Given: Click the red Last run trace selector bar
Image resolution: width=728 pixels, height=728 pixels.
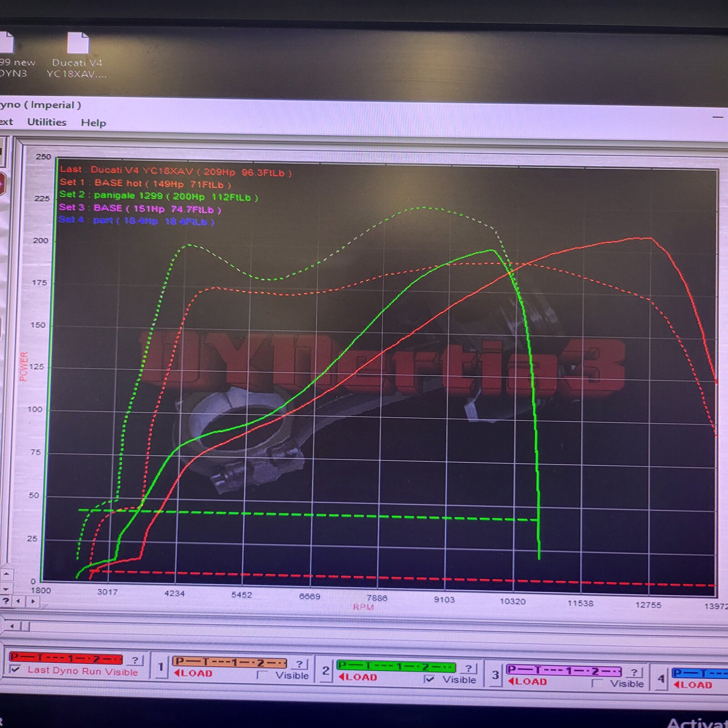Looking at the screenshot, I should pyautogui.click(x=66, y=658).
